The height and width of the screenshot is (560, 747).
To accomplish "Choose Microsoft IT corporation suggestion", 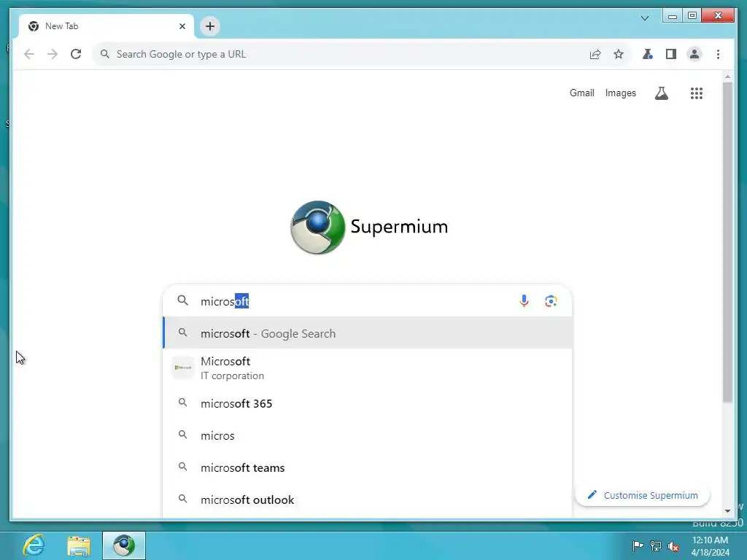I will (368, 368).
